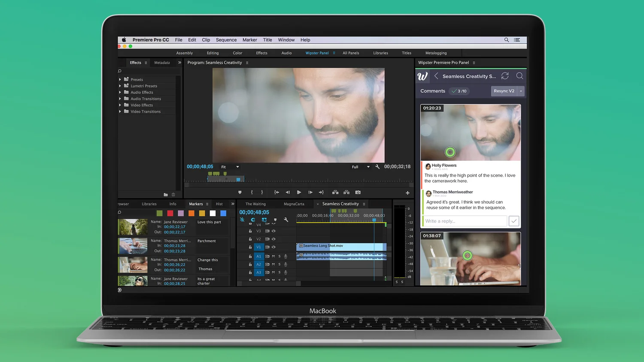The width and height of the screenshot is (644, 362).
Task: Open the Resync V2 dropdown arrow
Action: click(x=521, y=91)
